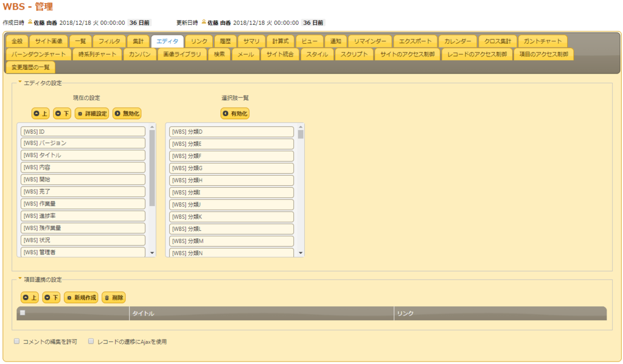Switch to the クロス集計 tab
This screenshot has height=364, width=623.
[x=498, y=41]
